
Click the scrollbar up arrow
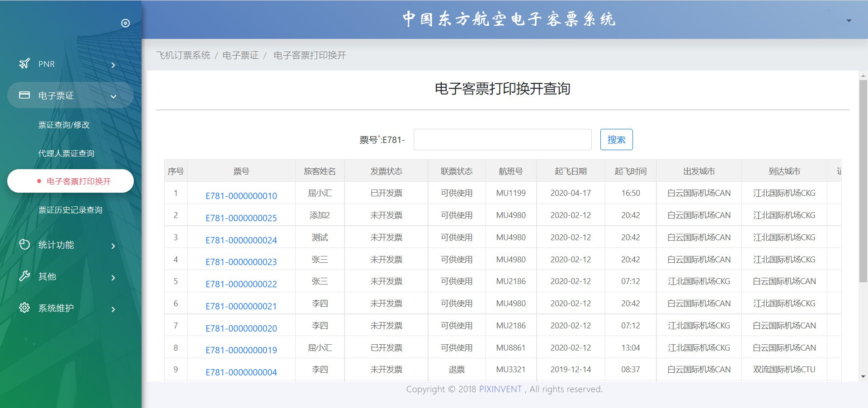point(863,76)
